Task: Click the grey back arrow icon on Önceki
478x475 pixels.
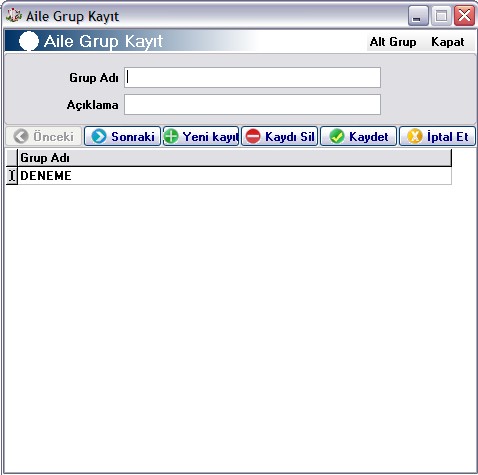Action: [21, 136]
